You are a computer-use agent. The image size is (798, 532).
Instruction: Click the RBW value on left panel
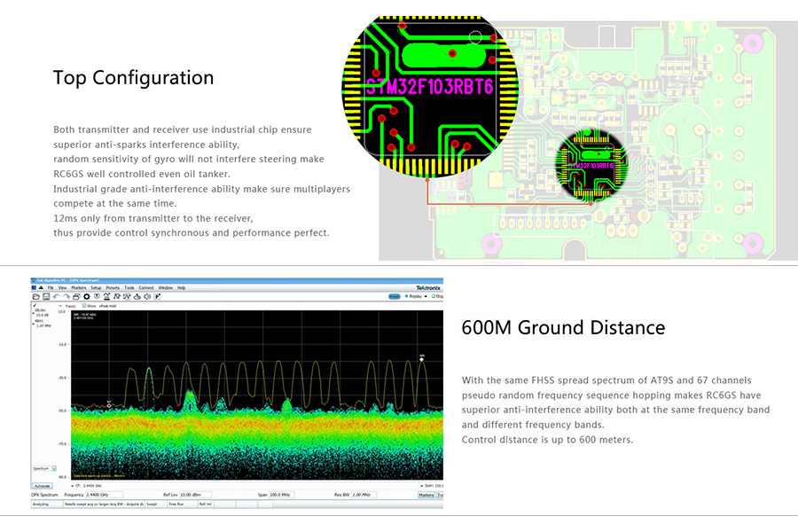43,325
